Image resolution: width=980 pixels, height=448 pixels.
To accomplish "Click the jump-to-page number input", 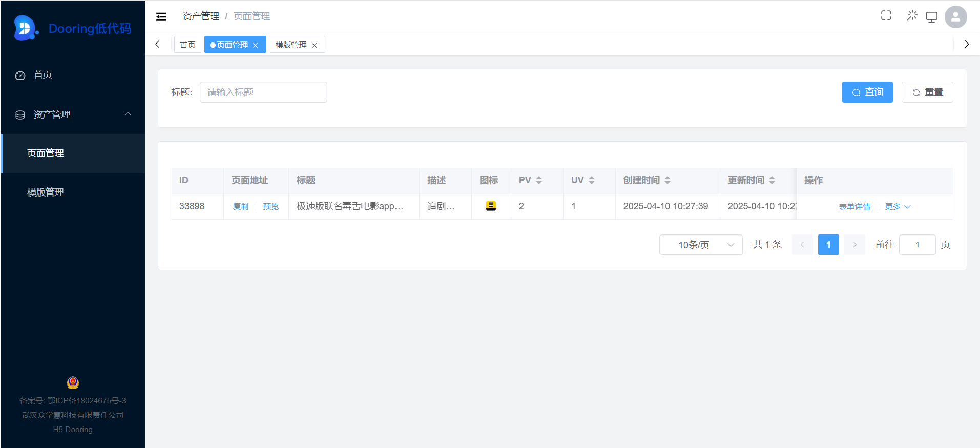I will pos(918,245).
